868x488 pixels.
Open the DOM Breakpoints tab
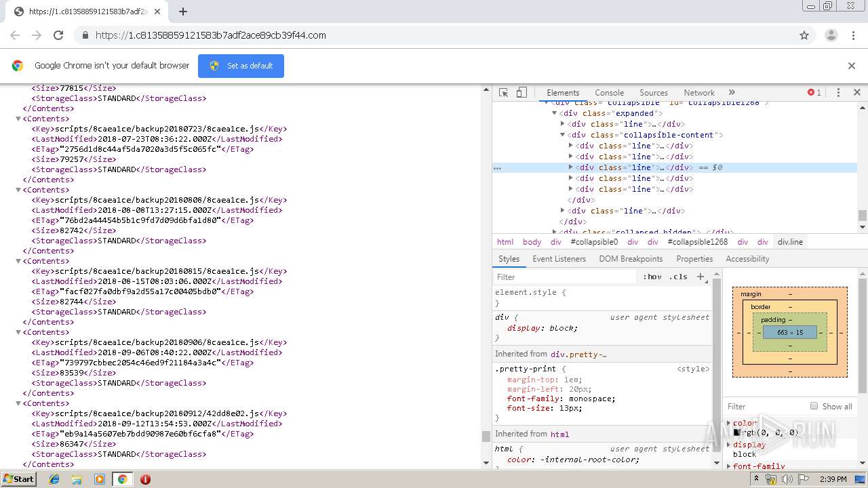click(x=631, y=259)
